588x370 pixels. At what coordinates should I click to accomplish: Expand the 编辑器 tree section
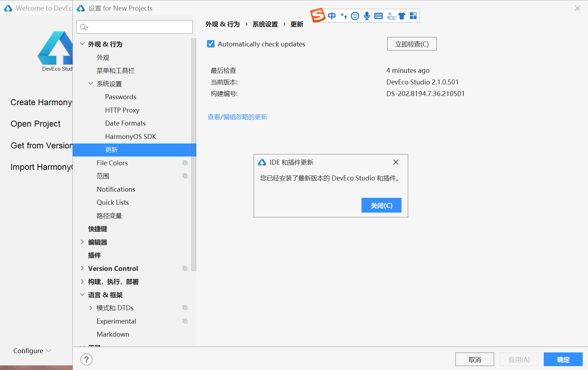click(82, 242)
